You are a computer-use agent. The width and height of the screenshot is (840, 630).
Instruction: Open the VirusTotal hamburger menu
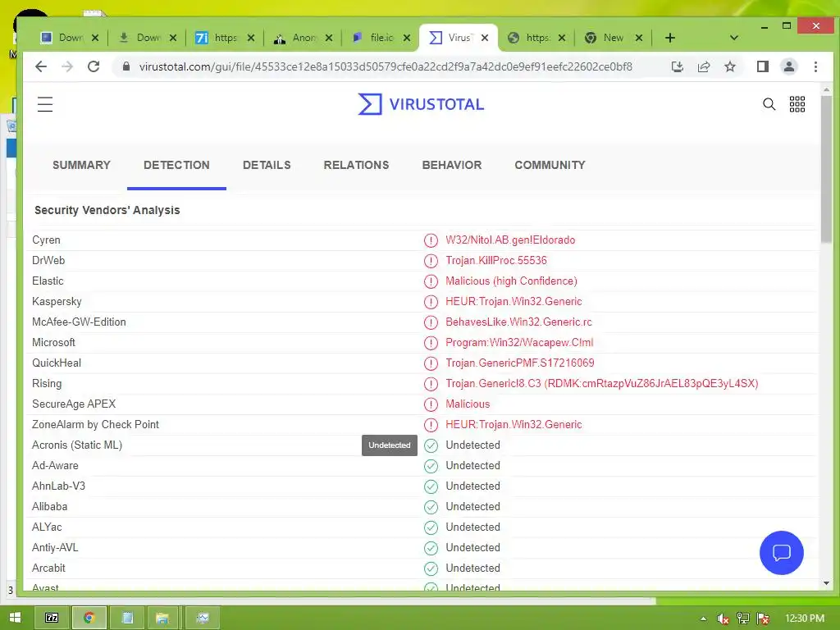point(45,104)
